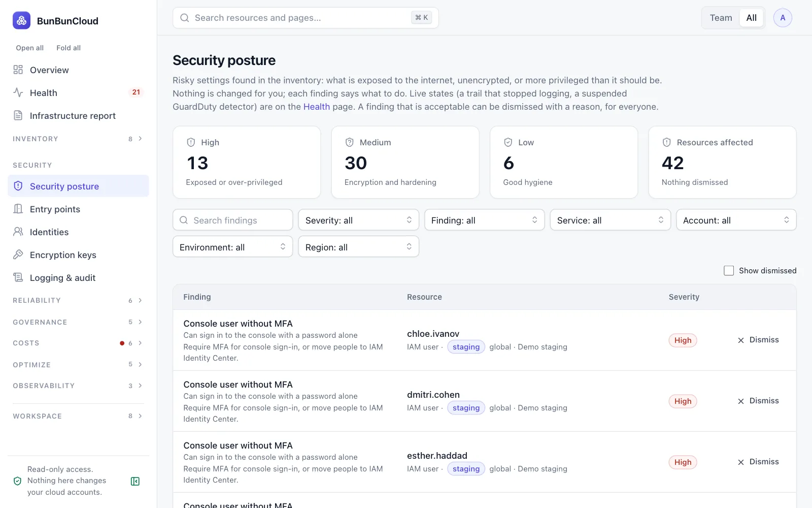
Task: Click the Entry points door icon
Action: click(18, 209)
